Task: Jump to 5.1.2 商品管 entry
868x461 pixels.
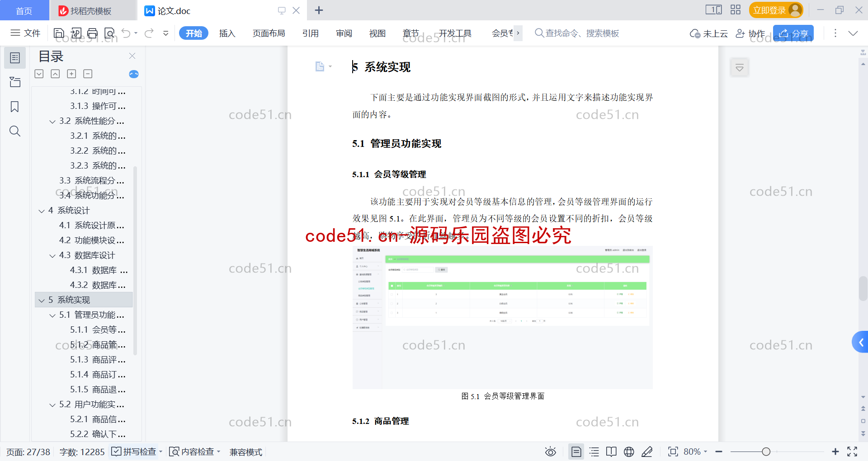Action: click(98, 345)
